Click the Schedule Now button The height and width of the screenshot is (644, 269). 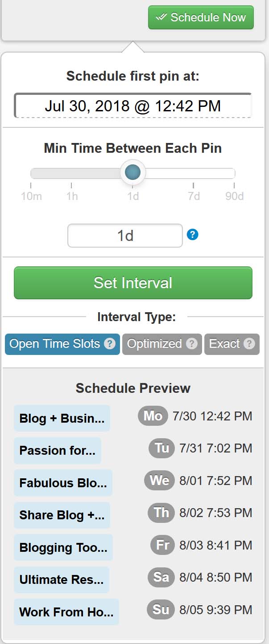[201, 17]
